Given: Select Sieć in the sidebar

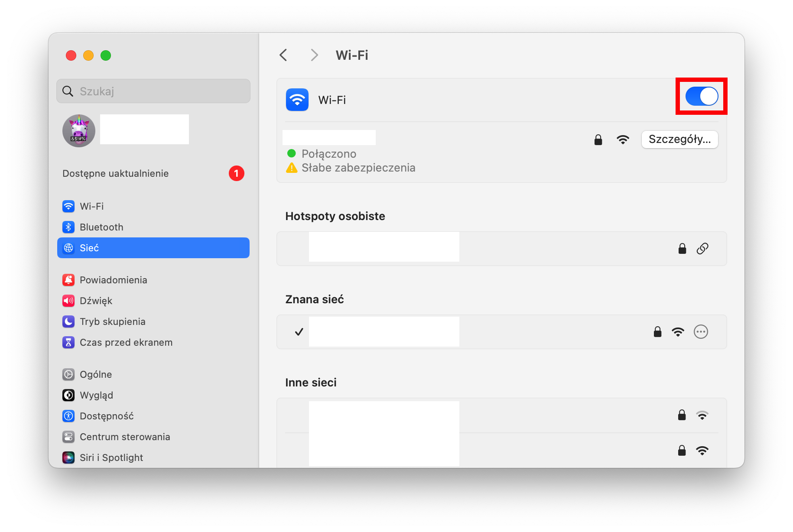Looking at the screenshot, I should coord(153,248).
